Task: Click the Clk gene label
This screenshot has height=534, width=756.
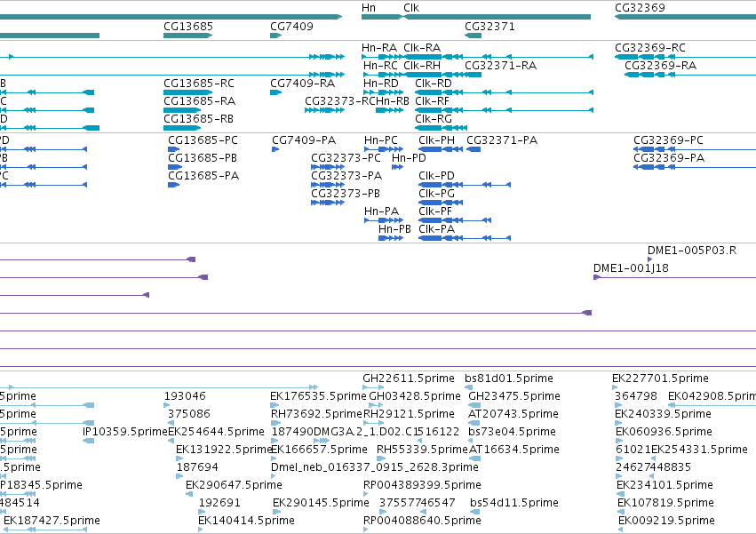Action: pos(411,8)
